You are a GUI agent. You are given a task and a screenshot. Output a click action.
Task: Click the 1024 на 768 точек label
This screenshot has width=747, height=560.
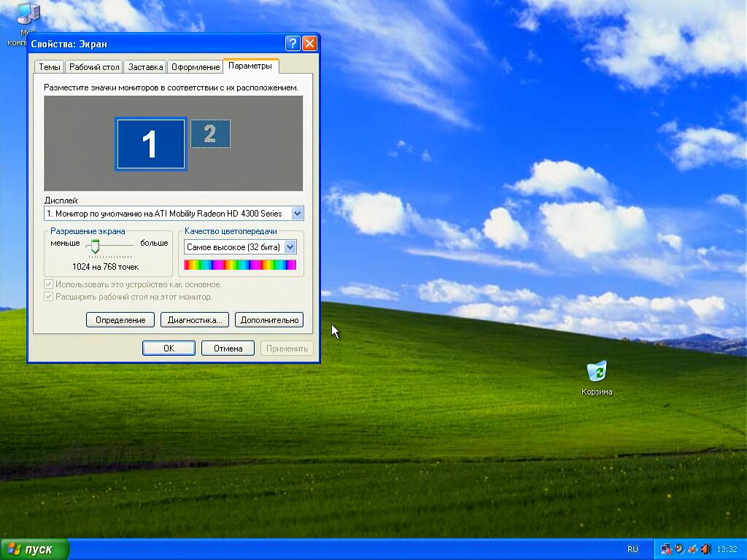coord(105,267)
